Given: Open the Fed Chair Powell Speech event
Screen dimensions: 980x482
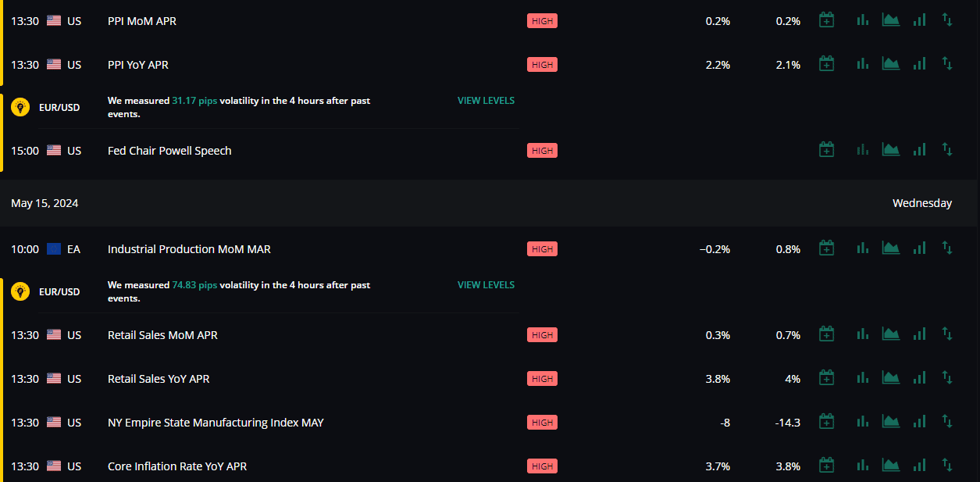Looking at the screenshot, I should 169,151.
